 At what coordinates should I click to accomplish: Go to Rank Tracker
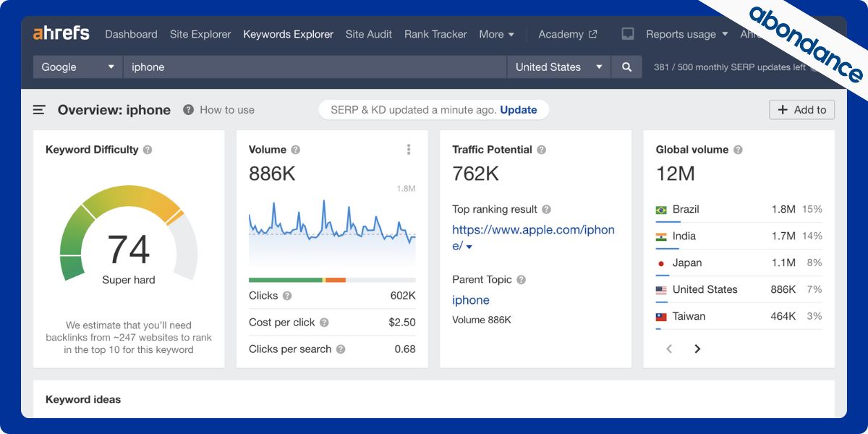[435, 34]
